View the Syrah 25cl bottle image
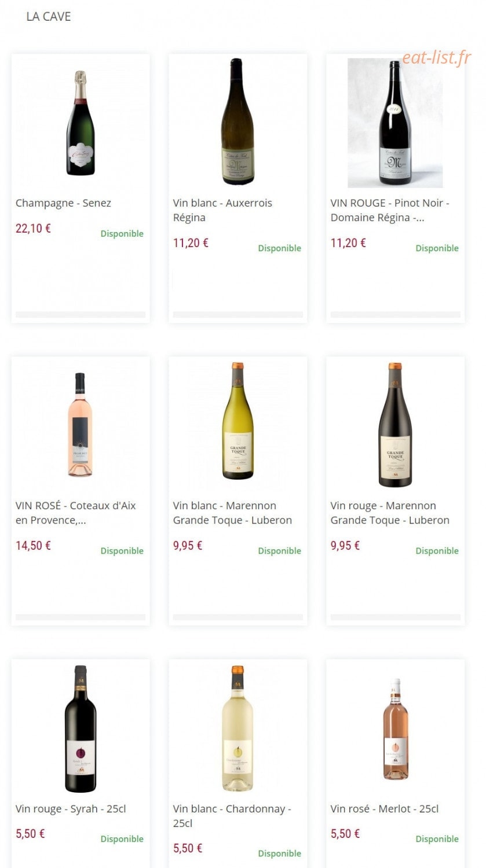This screenshot has width=486, height=868. click(81, 728)
